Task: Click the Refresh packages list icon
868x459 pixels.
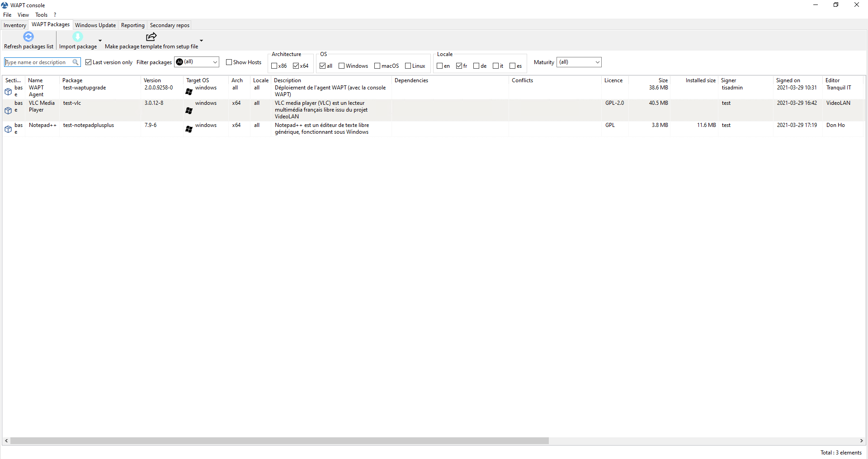Action: tap(28, 37)
